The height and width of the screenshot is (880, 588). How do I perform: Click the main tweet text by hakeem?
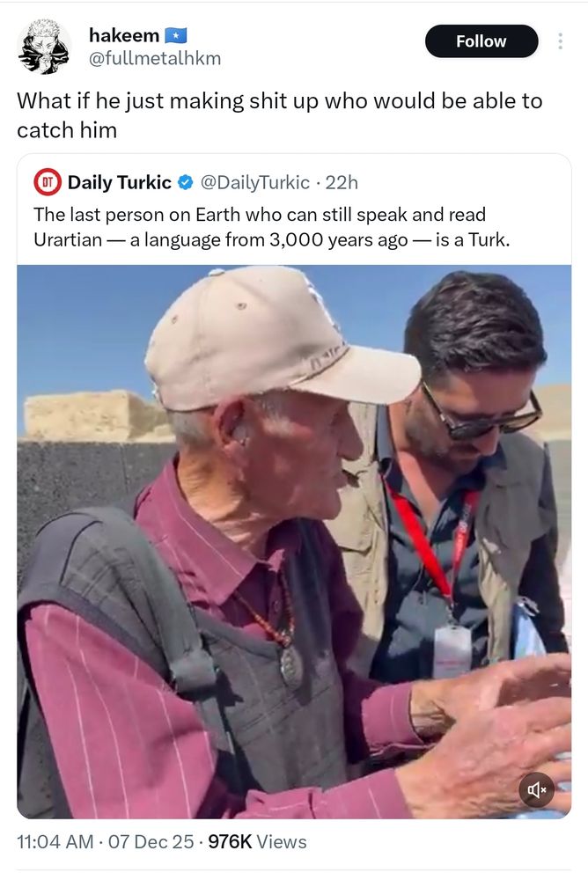coord(280,115)
